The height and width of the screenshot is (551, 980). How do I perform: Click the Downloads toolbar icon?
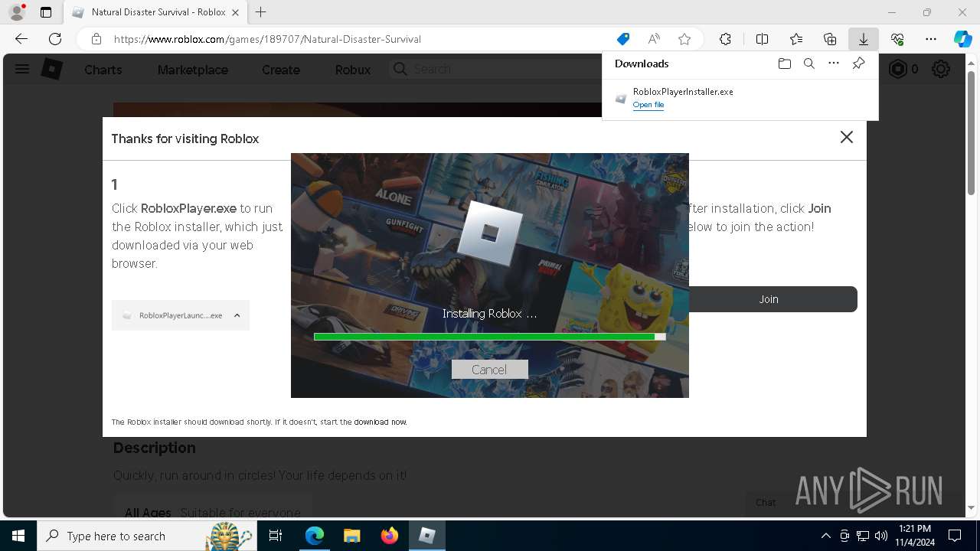pos(864,39)
